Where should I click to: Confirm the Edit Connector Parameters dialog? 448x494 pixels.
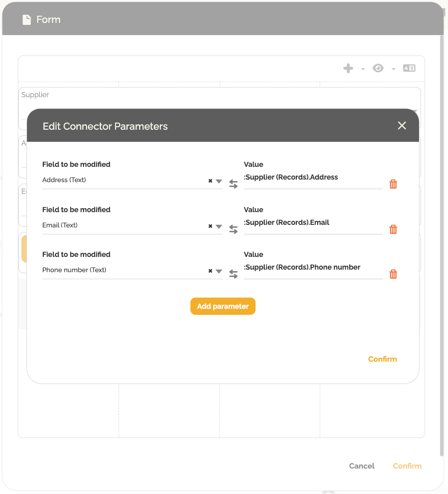(x=382, y=359)
